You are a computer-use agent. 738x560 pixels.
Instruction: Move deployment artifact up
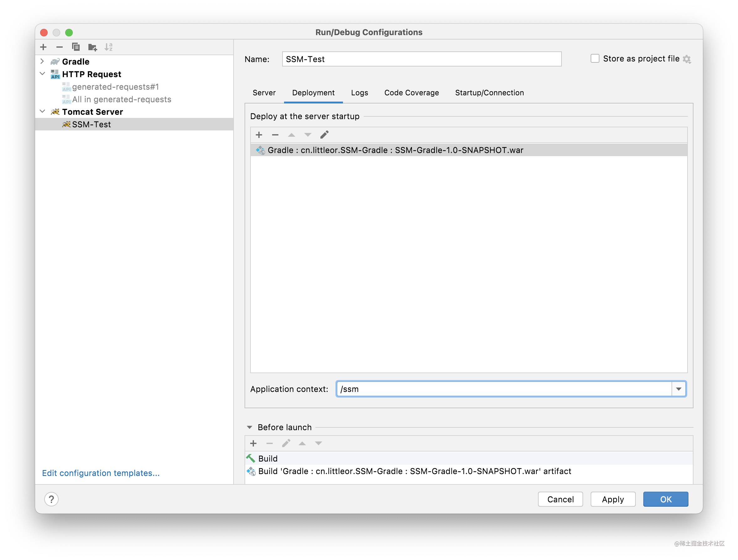292,135
